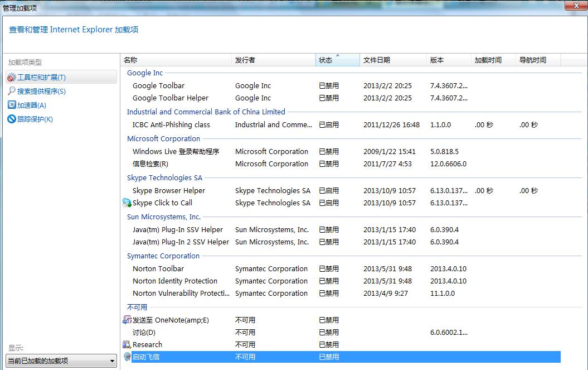
Task: Open the 当前已加载的加载项 display dropdown
Action: [61, 361]
